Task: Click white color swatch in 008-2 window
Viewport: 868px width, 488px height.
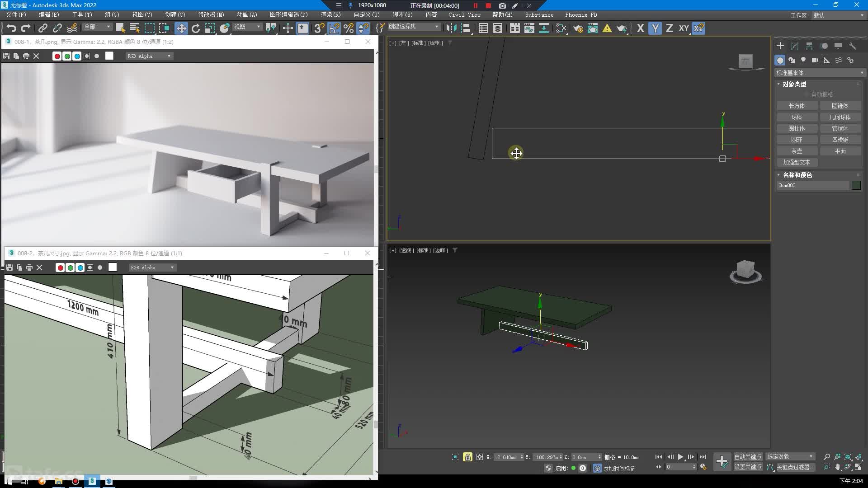Action: (113, 267)
